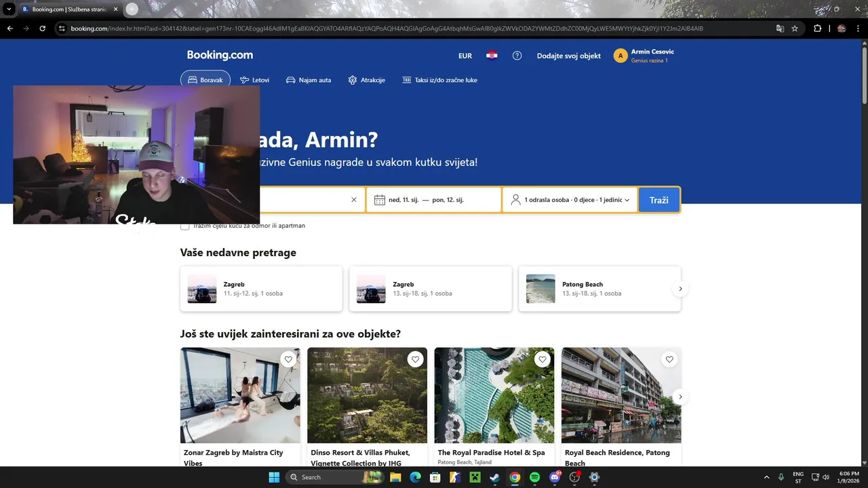Launch Microsoft Edge from the taskbar

415,477
